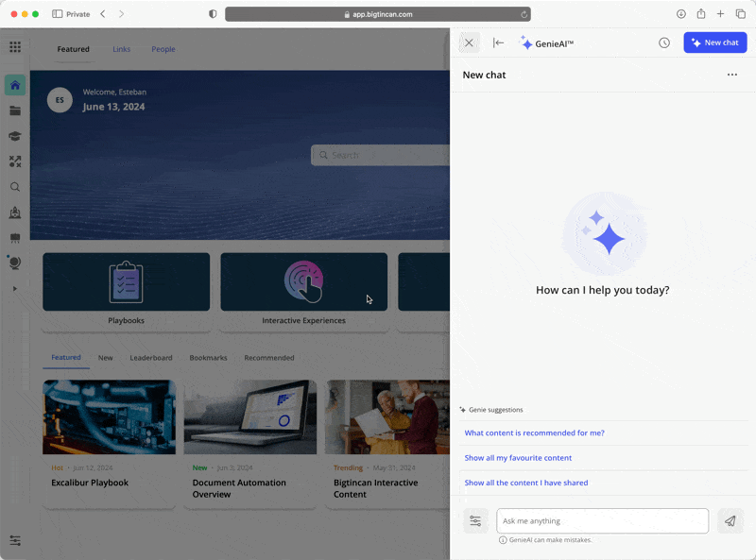
Task: Click the sidebar search magnifier icon
Action: click(15, 187)
